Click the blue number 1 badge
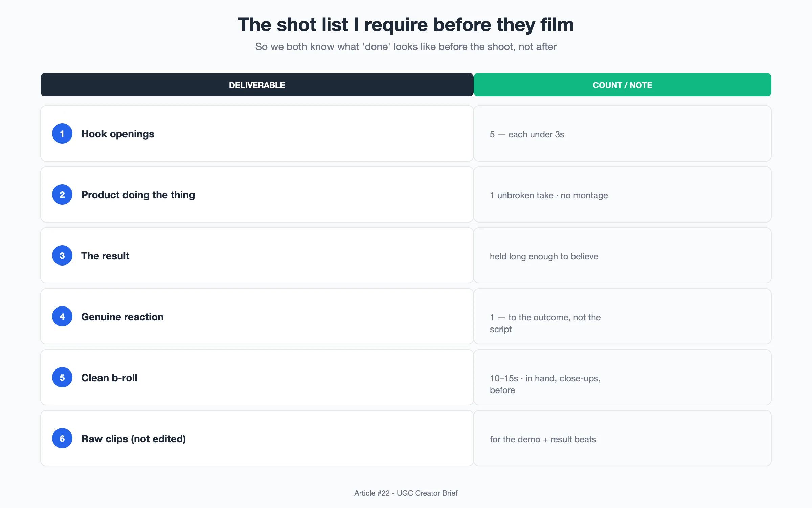Screen dimensions: 812x508 pyautogui.click(x=62, y=133)
